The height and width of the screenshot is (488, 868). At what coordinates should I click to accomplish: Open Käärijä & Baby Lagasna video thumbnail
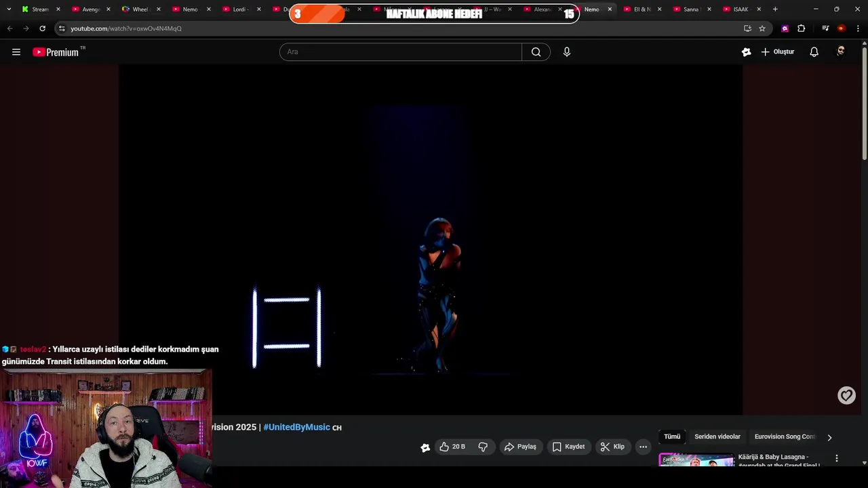[x=696, y=460]
